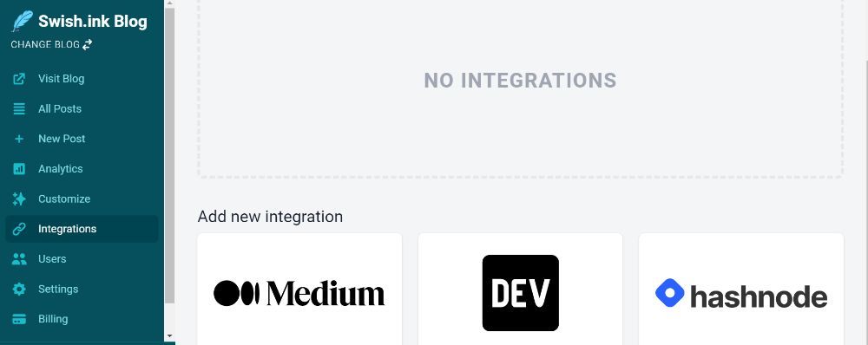Click the CHANGE BLOG link
The image size is (868, 345).
click(x=51, y=44)
